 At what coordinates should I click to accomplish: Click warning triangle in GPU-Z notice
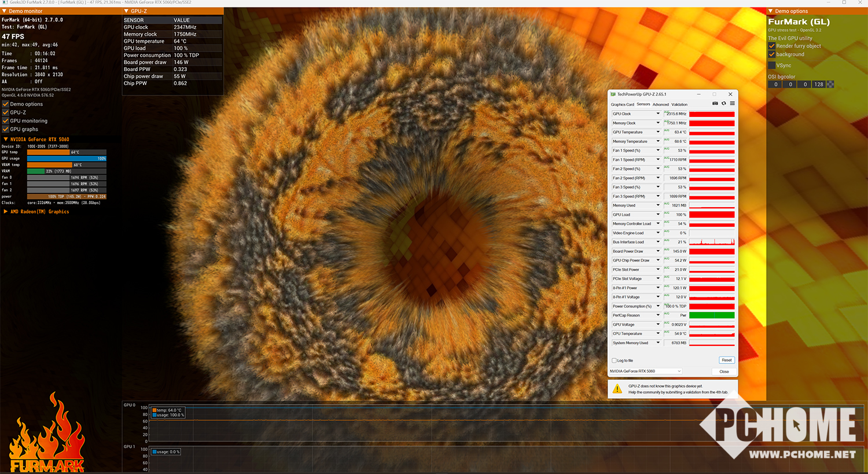(617, 389)
